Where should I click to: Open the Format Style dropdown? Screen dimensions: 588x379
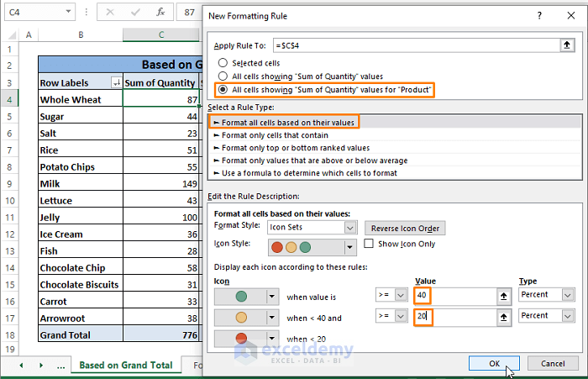pos(350,228)
